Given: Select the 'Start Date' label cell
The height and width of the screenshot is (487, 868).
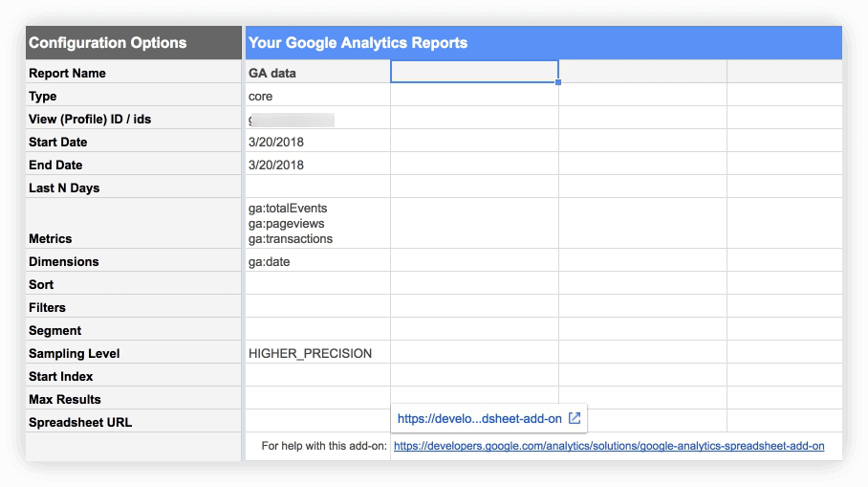Looking at the screenshot, I should pos(134,142).
